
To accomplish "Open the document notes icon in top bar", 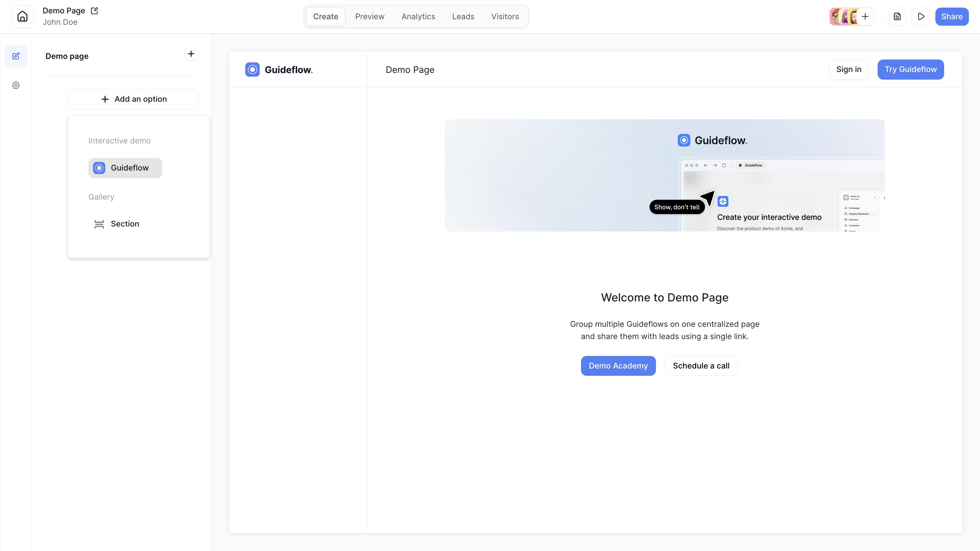I will (x=897, y=16).
